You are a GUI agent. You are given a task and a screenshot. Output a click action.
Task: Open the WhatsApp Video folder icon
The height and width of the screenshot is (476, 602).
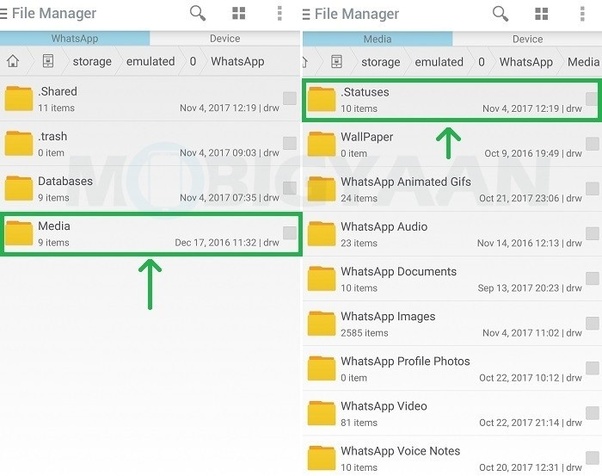pos(322,413)
